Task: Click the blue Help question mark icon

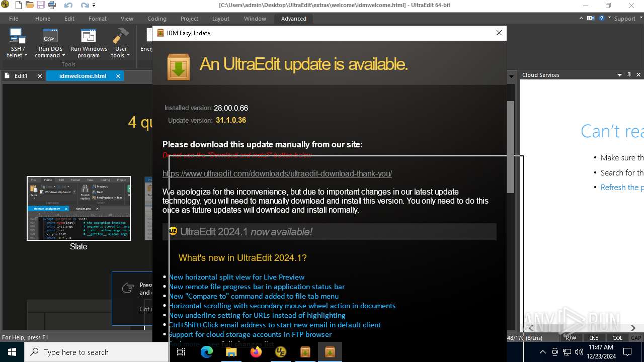Action: (x=601, y=19)
